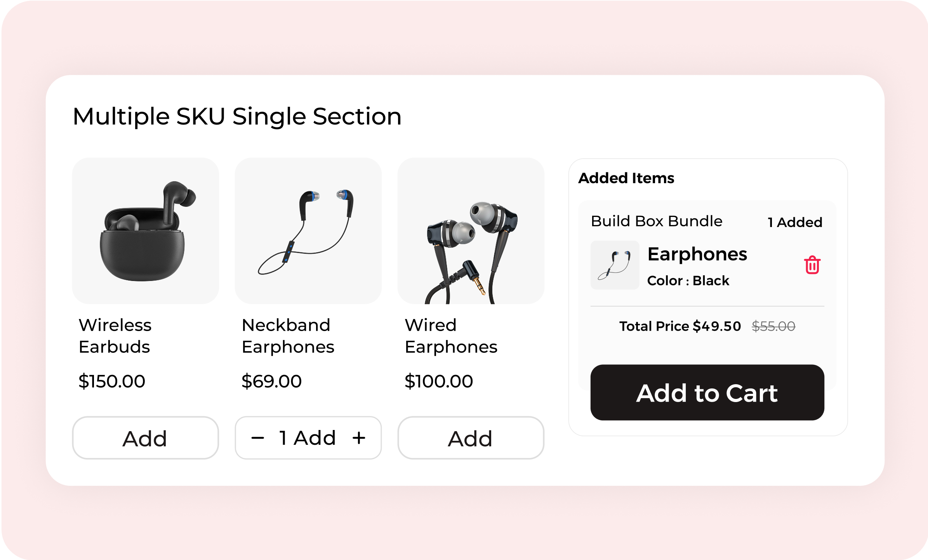Click the Wired Earphones product title

pos(451,336)
